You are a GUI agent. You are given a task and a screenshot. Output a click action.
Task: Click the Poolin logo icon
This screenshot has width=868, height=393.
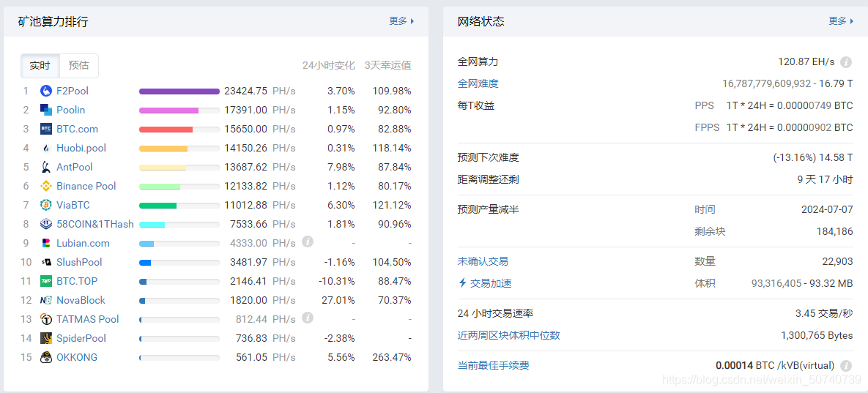(x=46, y=110)
